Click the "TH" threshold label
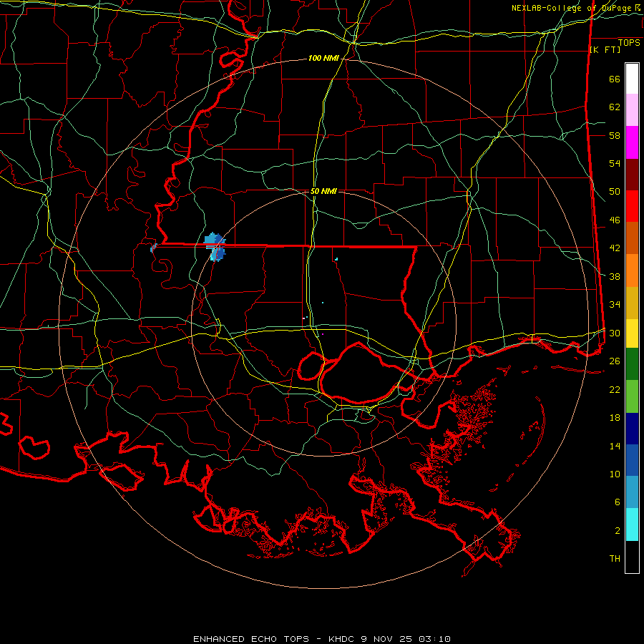The height and width of the screenshot is (644, 644). 615,559
